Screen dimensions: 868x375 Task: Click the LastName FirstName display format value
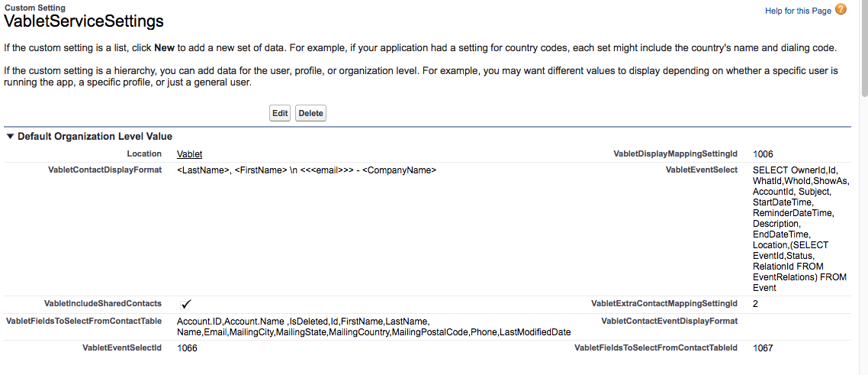point(307,170)
